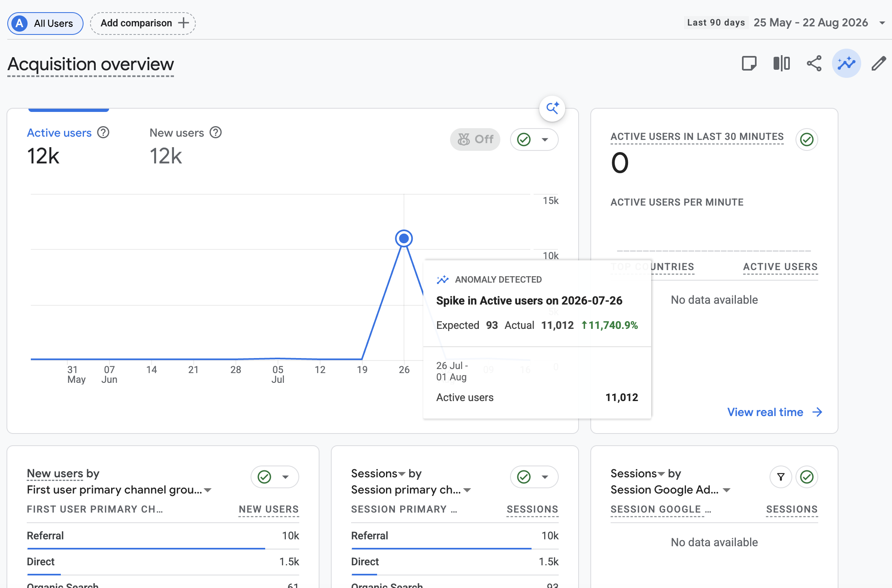Screen dimensions: 892x588
Task: Click Referral row in Sessions card
Action: point(455,536)
